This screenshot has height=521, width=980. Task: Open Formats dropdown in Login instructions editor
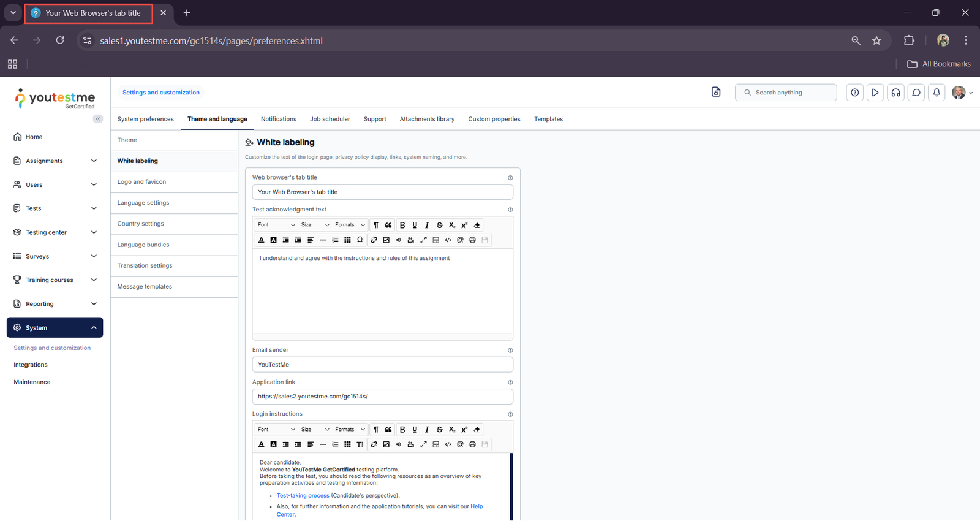pos(350,430)
